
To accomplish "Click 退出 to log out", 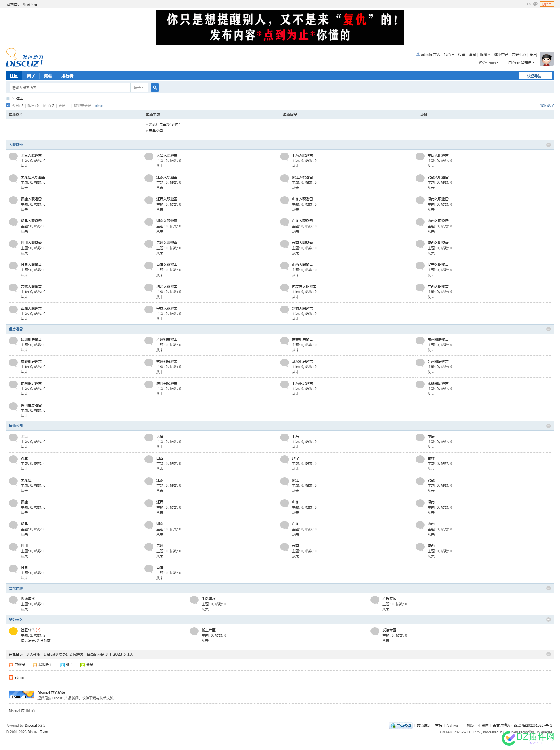I will (x=533, y=55).
